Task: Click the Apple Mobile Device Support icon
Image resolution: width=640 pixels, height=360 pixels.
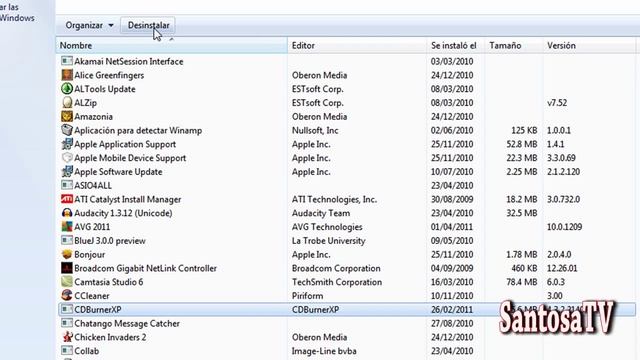Action: pos(67,158)
